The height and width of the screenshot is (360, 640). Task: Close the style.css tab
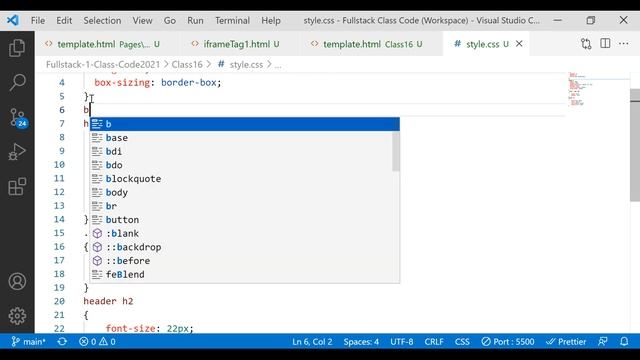[x=519, y=44]
